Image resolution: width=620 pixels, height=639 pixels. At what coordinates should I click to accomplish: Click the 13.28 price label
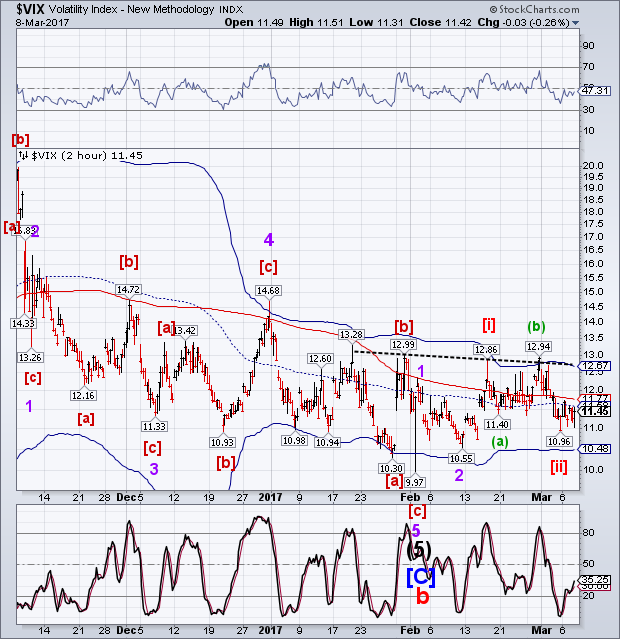point(351,334)
